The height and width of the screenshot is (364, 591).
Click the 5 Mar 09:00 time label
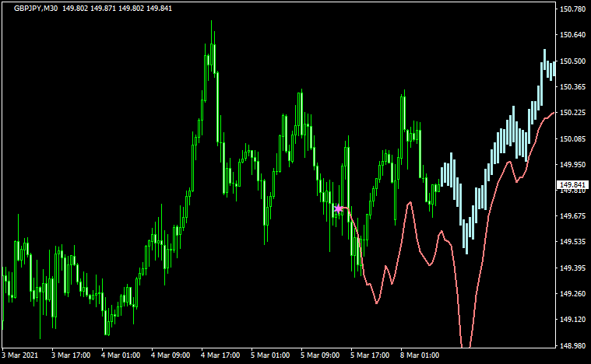(x=322, y=355)
